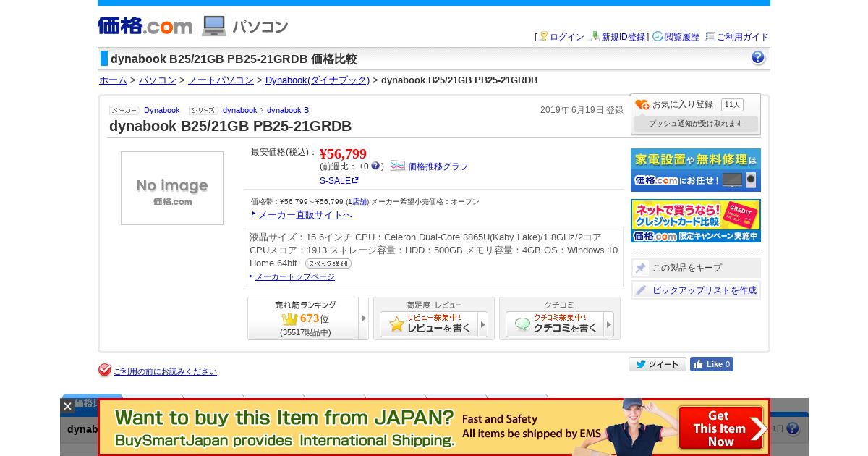Open help with blue question mark icon
Screen dimensions: 868x456
(x=758, y=58)
